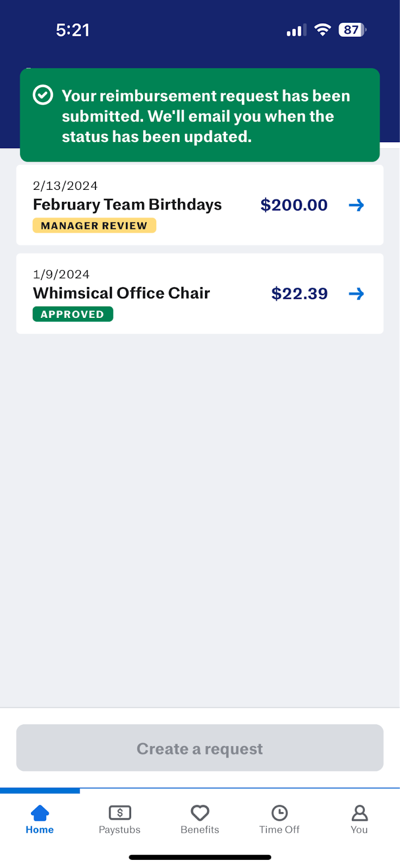Viewport: 400px width, 868px height.
Task: Tap the Approved status badge
Action: click(x=73, y=314)
